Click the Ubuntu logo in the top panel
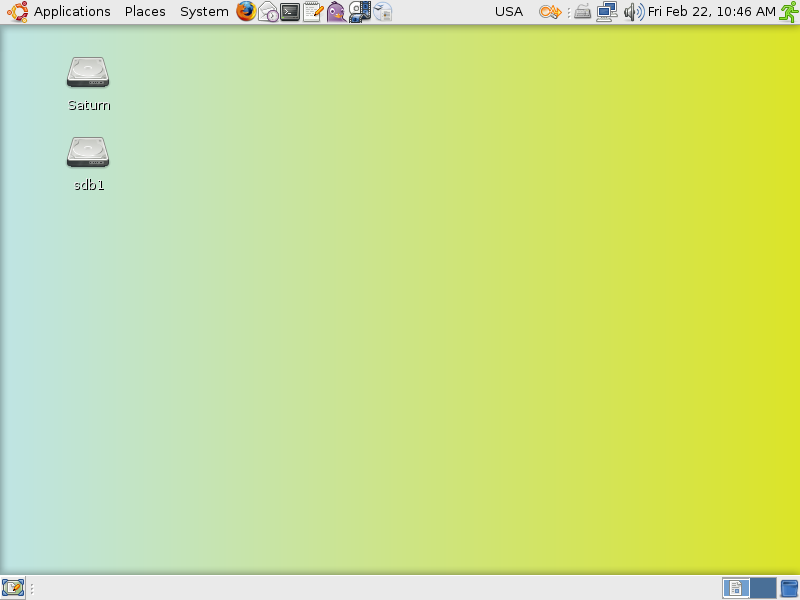The width and height of the screenshot is (800, 600). pyautogui.click(x=17, y=12)
